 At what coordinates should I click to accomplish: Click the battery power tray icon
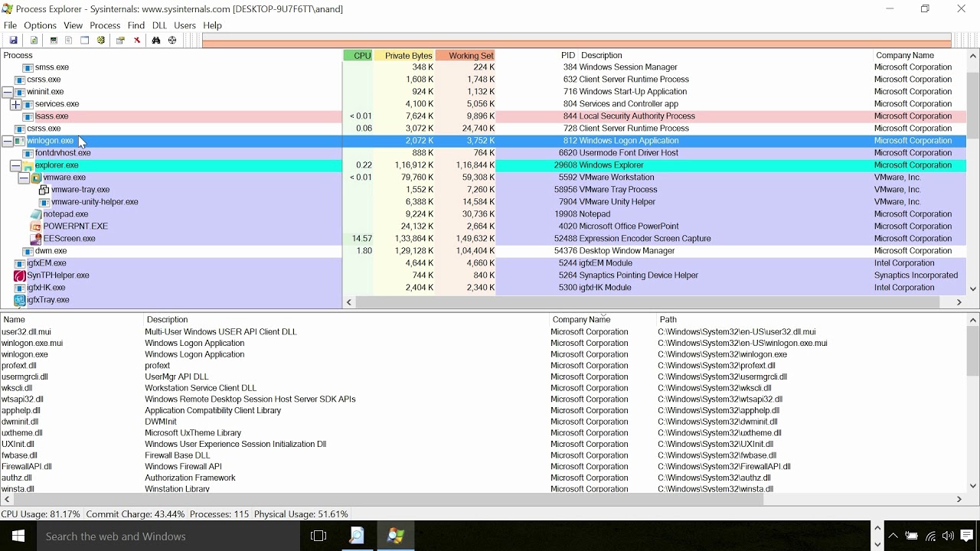click(911, 536)
